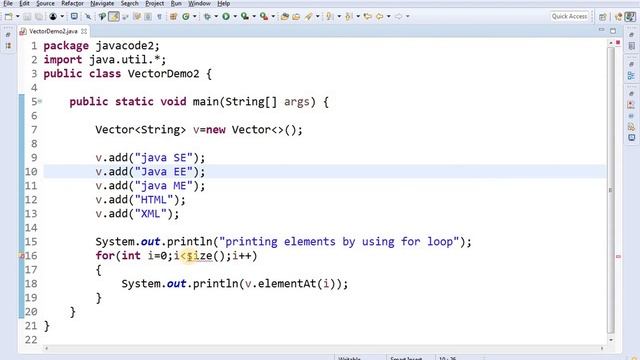Click the "HTML" string on line 12
This screenshot has height=360, width=640.
[153, 200]
